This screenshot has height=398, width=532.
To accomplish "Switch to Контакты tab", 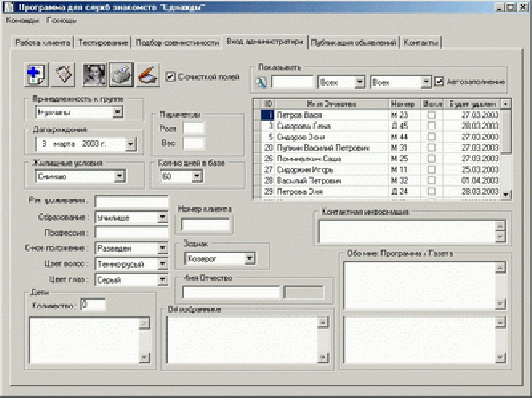I will tap(421, 43).
